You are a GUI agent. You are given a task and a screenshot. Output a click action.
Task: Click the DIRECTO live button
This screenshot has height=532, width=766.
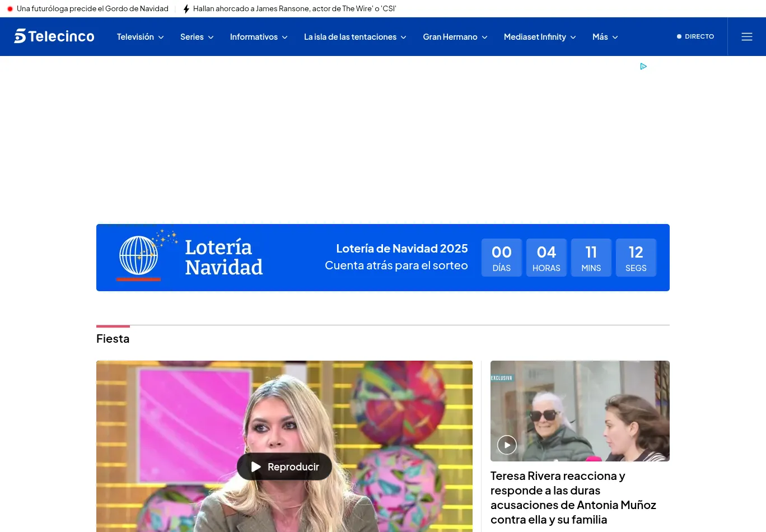(x=695, y=36)
